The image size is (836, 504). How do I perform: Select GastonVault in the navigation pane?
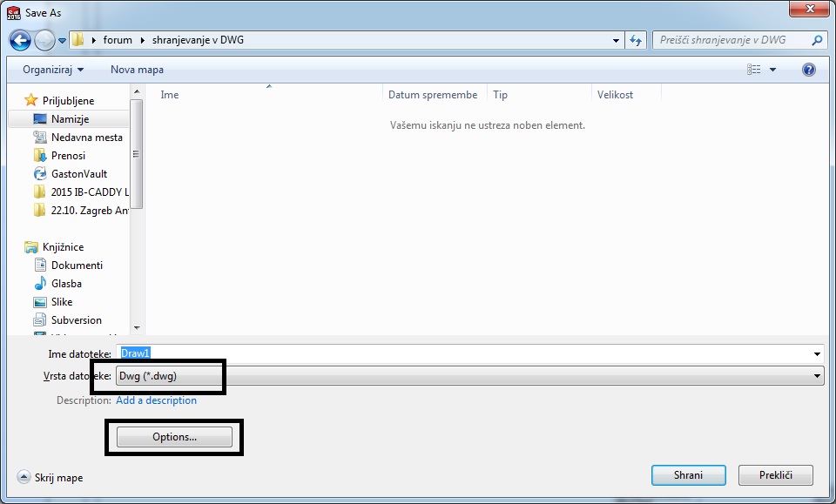click(x=78, y=174)
